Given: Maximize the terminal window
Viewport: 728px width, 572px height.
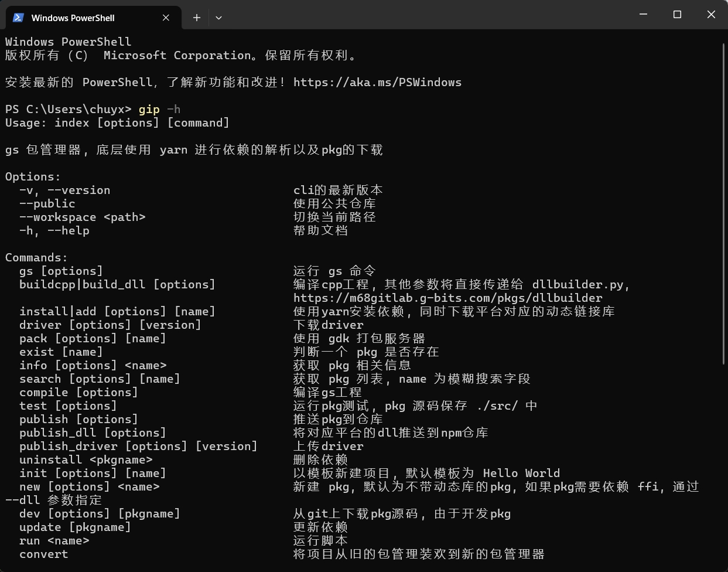Looking at the screenshot, I should point(677,15).
